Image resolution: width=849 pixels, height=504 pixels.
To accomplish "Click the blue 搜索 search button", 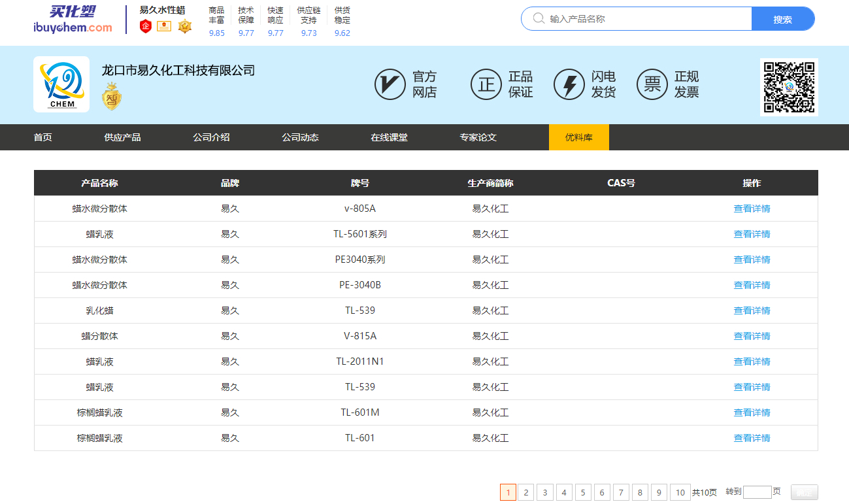I will pos(783,18).
